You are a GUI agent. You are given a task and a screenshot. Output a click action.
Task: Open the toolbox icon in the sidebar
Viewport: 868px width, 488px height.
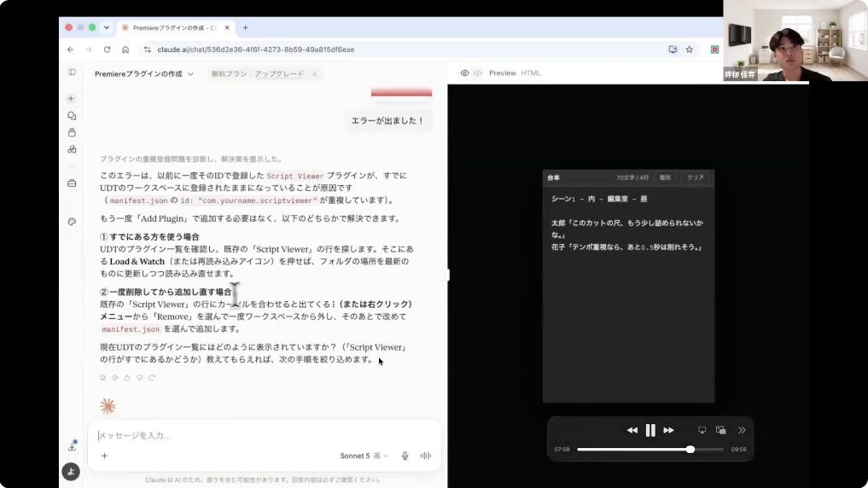pos(72,183)
